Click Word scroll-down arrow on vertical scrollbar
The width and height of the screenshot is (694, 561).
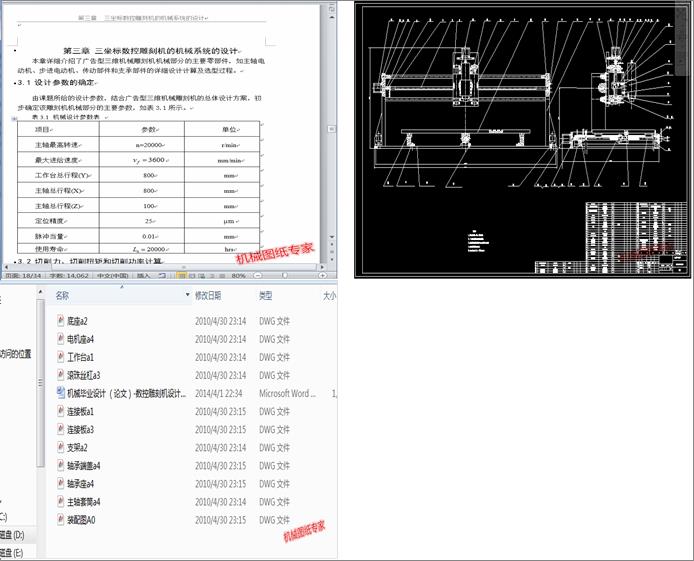332,238
